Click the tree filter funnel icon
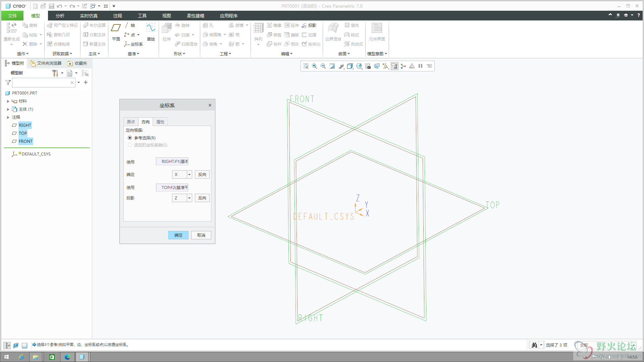Image resolution: width=644 pixels, height=362 pixels. pos(8,82)
